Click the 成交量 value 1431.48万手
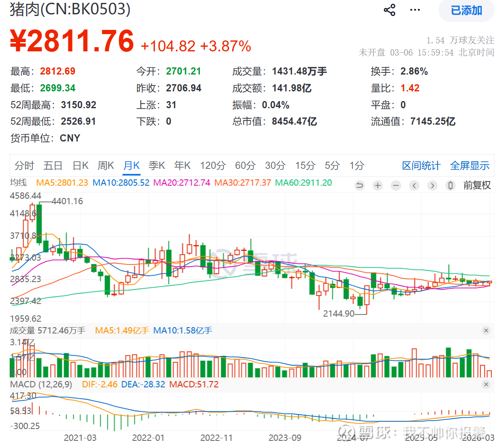 point(299,71)
